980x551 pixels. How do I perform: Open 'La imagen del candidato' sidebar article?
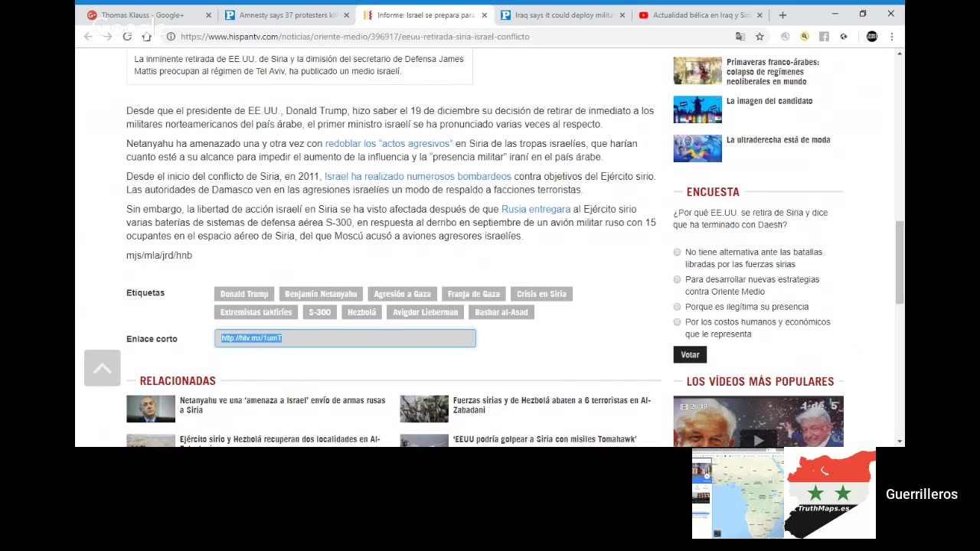[x=769, y=101]
